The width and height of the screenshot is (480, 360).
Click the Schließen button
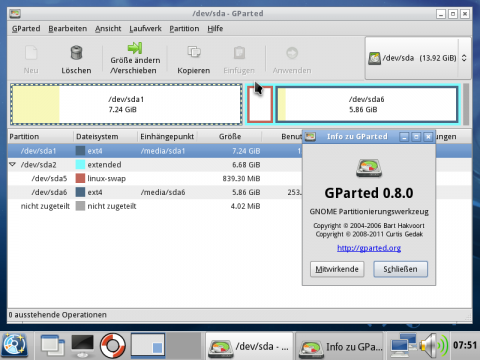tap(400, 269)
